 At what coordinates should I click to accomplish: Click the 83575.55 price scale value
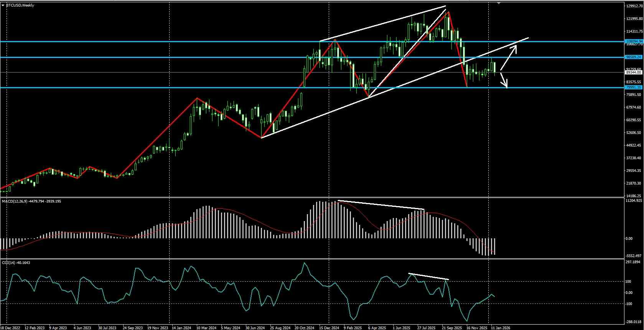(634, 82)
